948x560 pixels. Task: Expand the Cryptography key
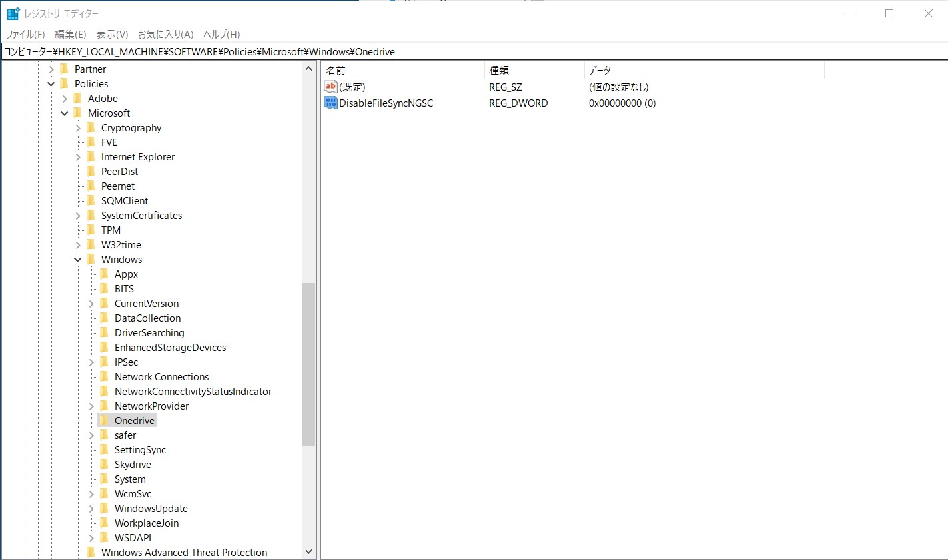pyautogui.click(x=78, y=128)
